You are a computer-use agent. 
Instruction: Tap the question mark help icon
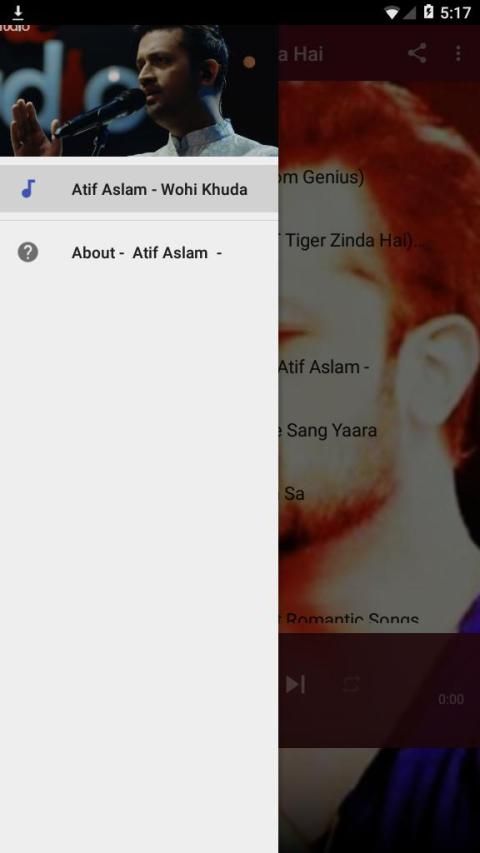(28, 252)
